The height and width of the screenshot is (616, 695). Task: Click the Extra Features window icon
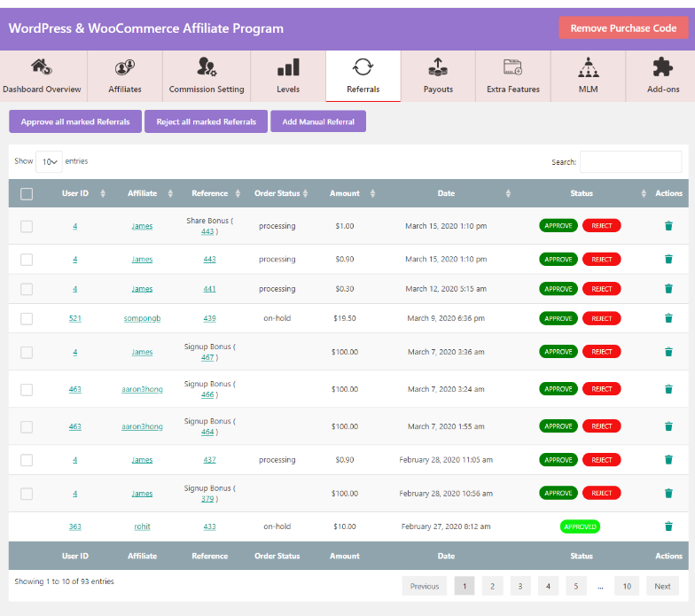point(512,67)
